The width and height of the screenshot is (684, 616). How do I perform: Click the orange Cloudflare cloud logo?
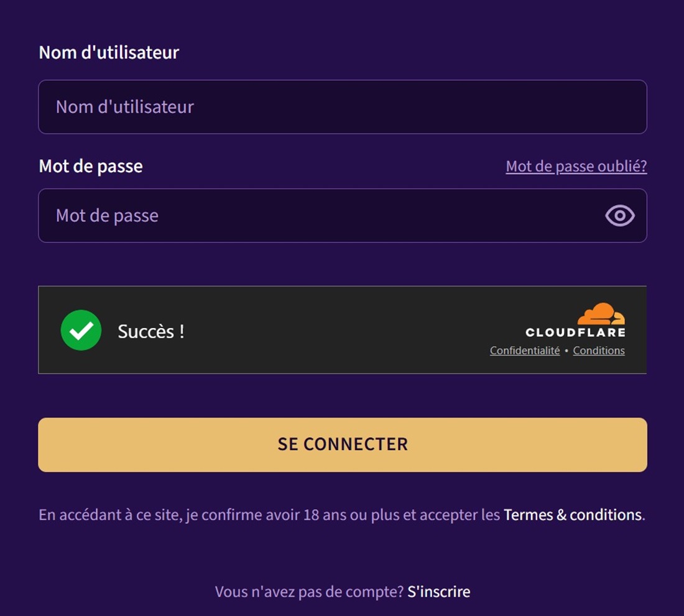coord(601,313)
